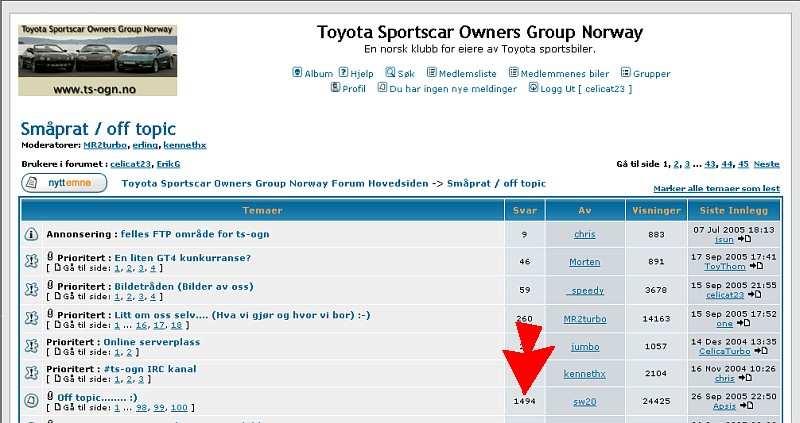This screenshot has height=423, width=800.
Task: Click the Medlemmenes biler icon
Action: pos(513,73)
